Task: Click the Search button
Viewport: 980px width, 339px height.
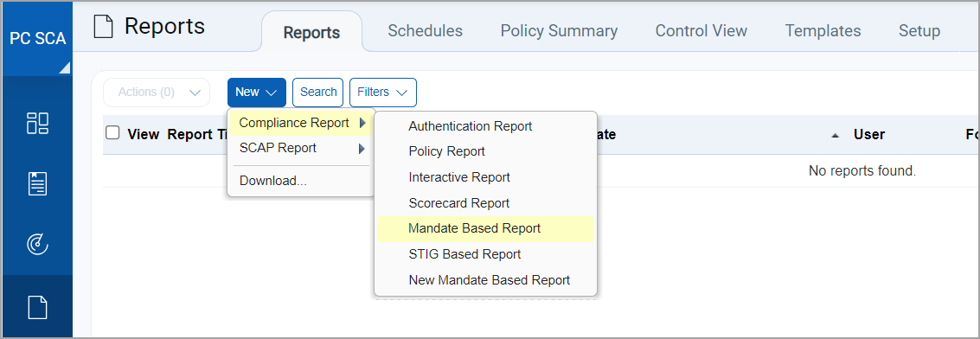Action: pyautogui.click(x=318, y=93)
